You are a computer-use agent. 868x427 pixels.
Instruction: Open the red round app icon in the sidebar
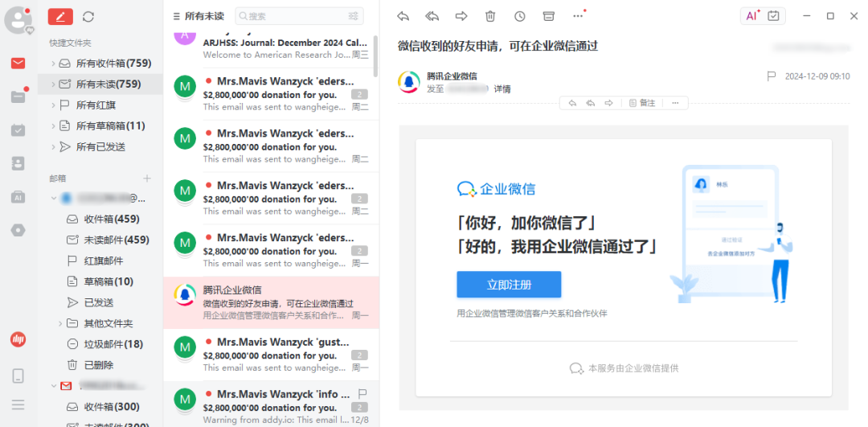18,339
